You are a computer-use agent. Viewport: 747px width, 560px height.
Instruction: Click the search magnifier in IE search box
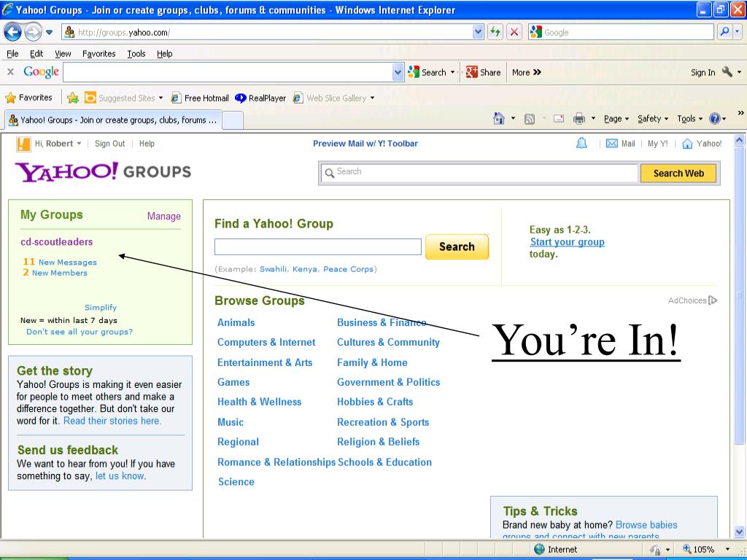[724, 32]
